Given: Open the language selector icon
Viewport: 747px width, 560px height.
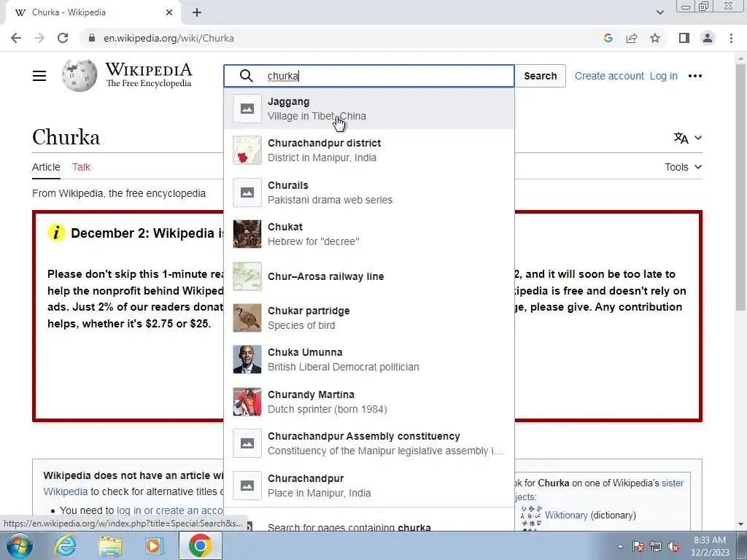Looking at the screenshot, I should (x=681, y=138).
